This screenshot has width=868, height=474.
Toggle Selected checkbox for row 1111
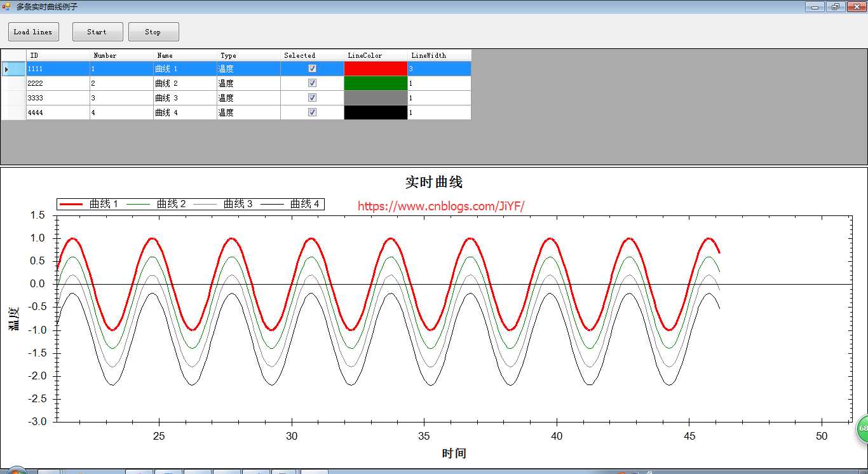pyautogui.click(x=312, y=68)
